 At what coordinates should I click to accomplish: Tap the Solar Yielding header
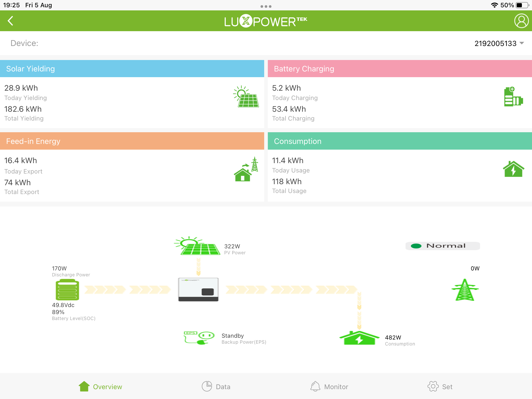pos(132,69)
